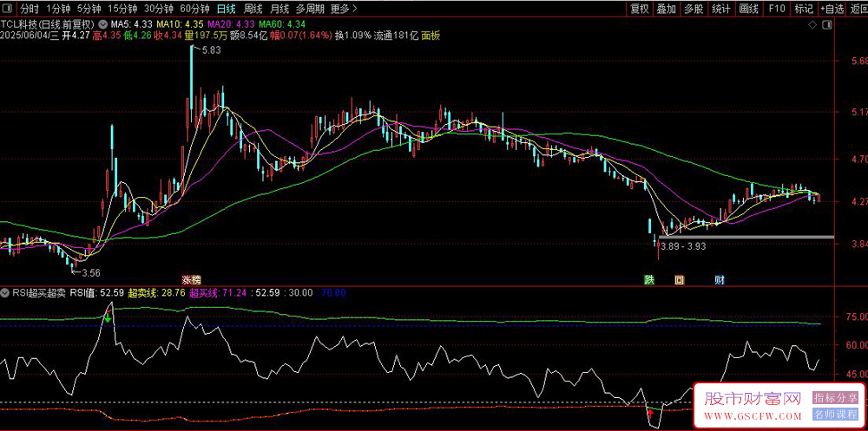Viewport: 868px width, 431px height.
Task: Click the 超卖线: 28.76 label
Action: click(156, 292)
